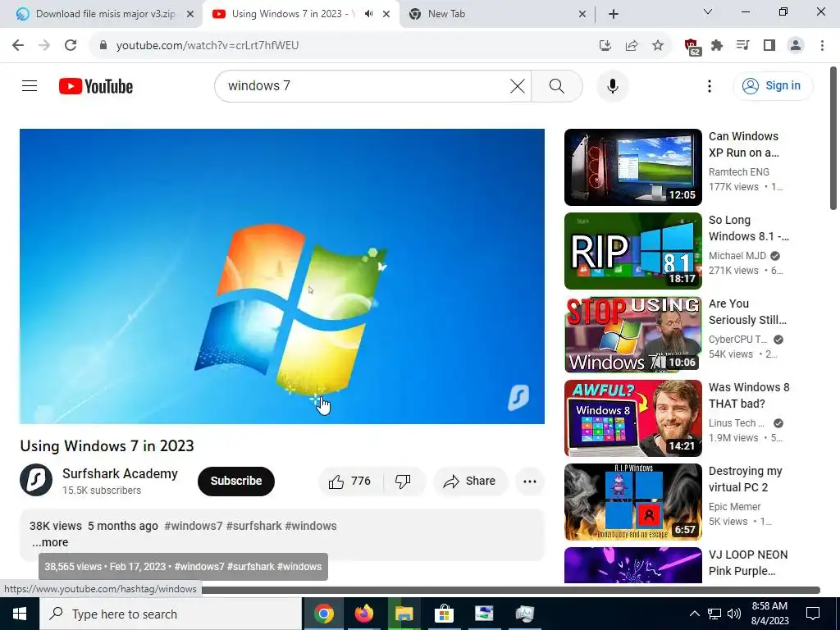
Task: Click the magnifier search button
Action: click(557, 85)
